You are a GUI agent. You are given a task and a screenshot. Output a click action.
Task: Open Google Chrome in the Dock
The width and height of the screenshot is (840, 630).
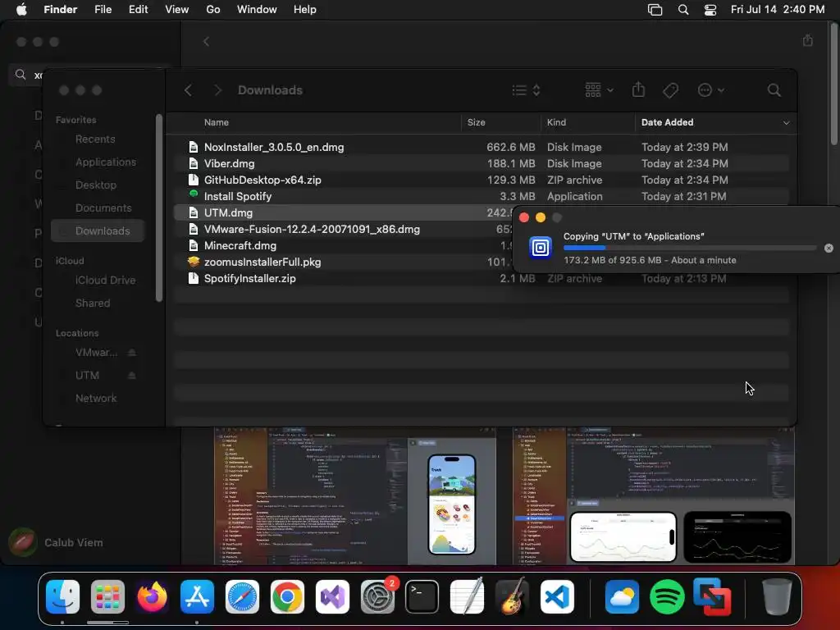287,596
